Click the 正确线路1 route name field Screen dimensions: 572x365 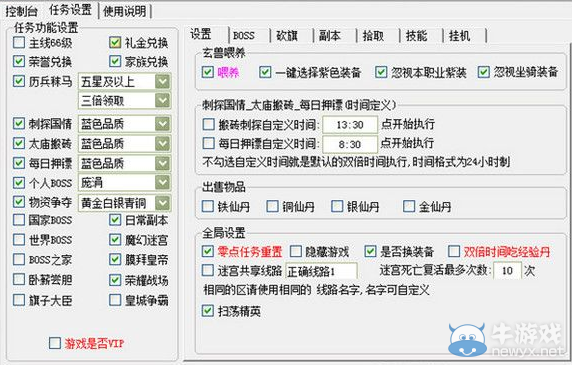(x=321, y=271)
